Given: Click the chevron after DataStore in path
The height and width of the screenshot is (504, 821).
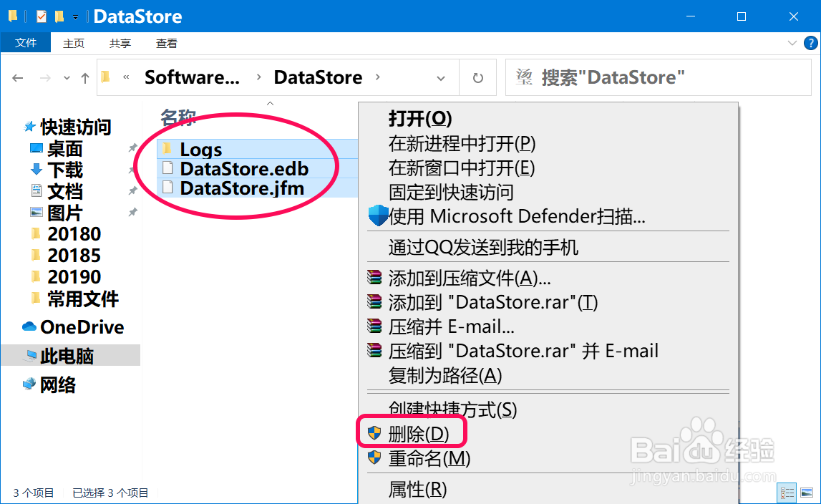Looking at the screenshot, I should 377,77.
